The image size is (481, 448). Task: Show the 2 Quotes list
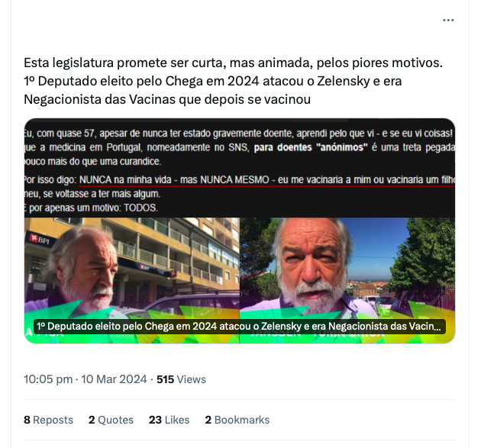[111, 420]
